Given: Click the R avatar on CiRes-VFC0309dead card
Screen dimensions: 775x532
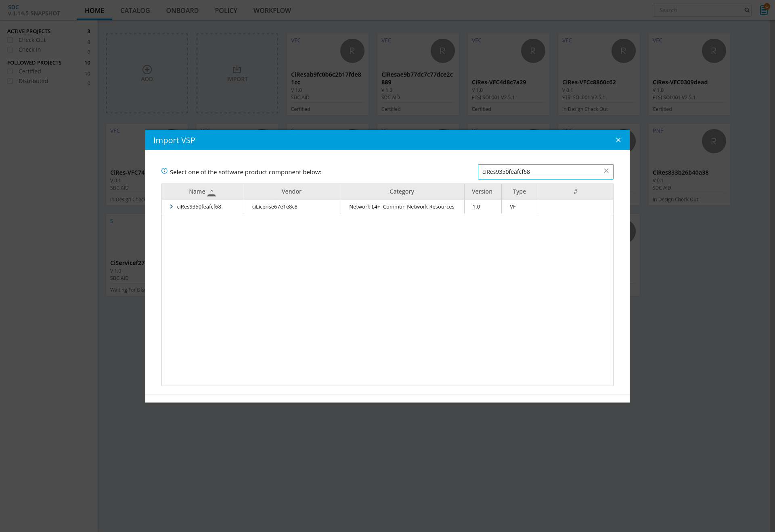Looking at the screenshot, I should pos(714,51).
